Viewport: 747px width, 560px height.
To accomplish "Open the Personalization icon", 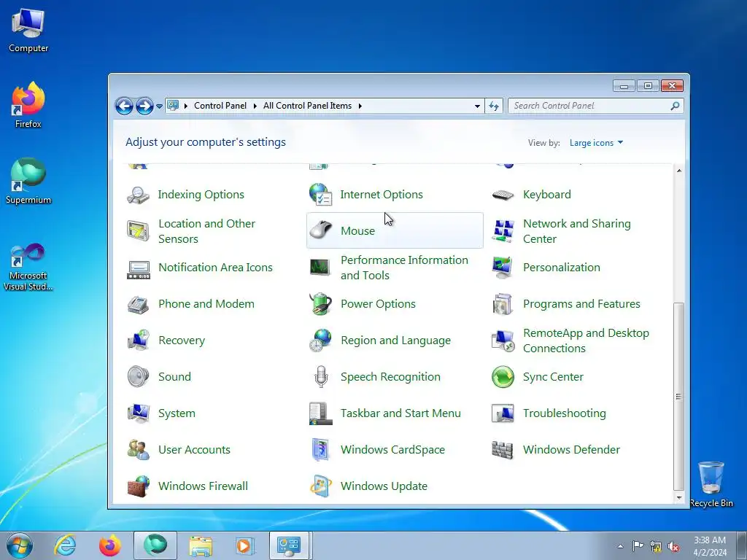I will coord(503,268).
